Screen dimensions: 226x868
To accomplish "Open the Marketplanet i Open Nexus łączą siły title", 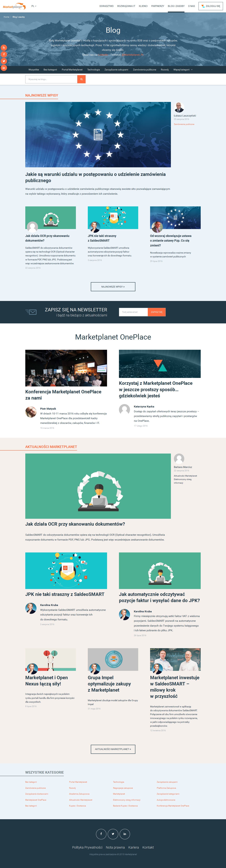I will [x=46, y=681].
